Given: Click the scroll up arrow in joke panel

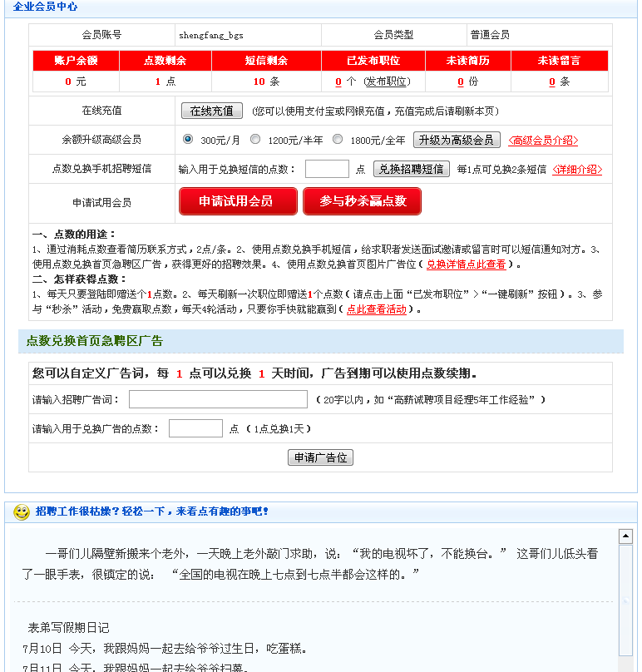Looking at the screenshot, I should pos(625,536).
